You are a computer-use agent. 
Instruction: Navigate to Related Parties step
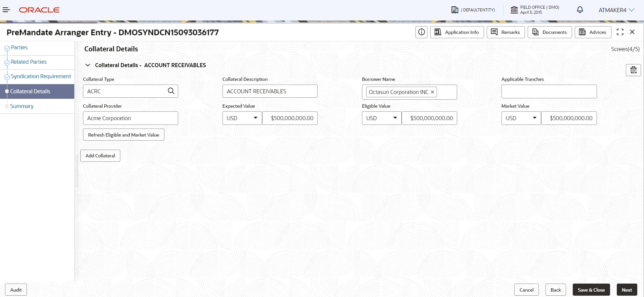click(29, 62)
